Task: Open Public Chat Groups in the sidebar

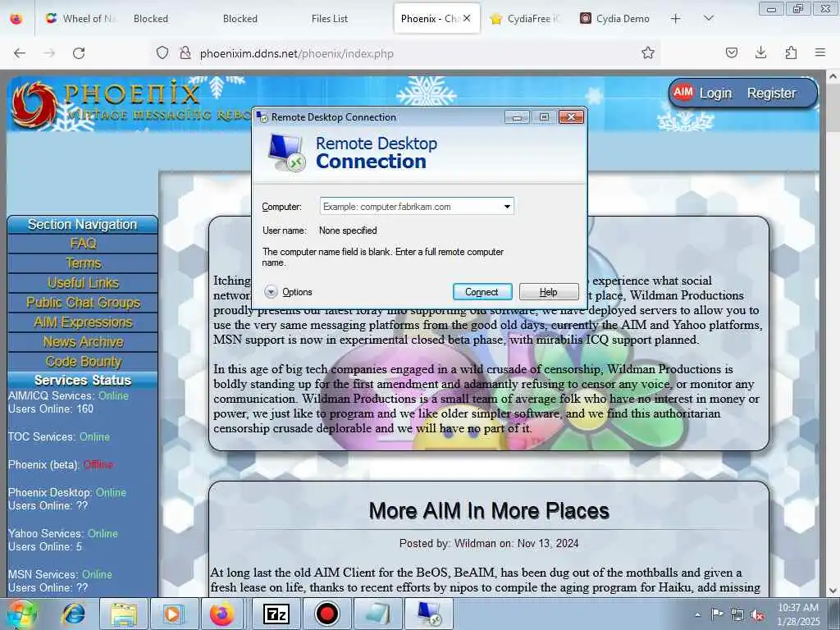Action: pos(83,303)
